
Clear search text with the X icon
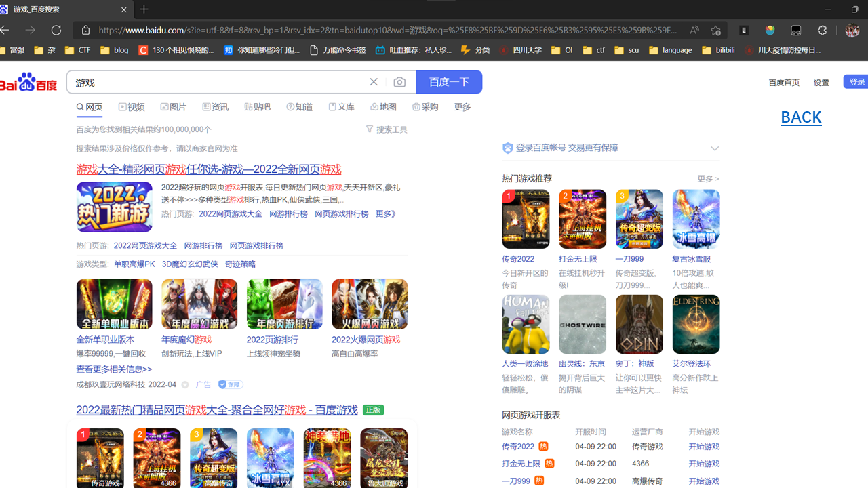point(374,82)
